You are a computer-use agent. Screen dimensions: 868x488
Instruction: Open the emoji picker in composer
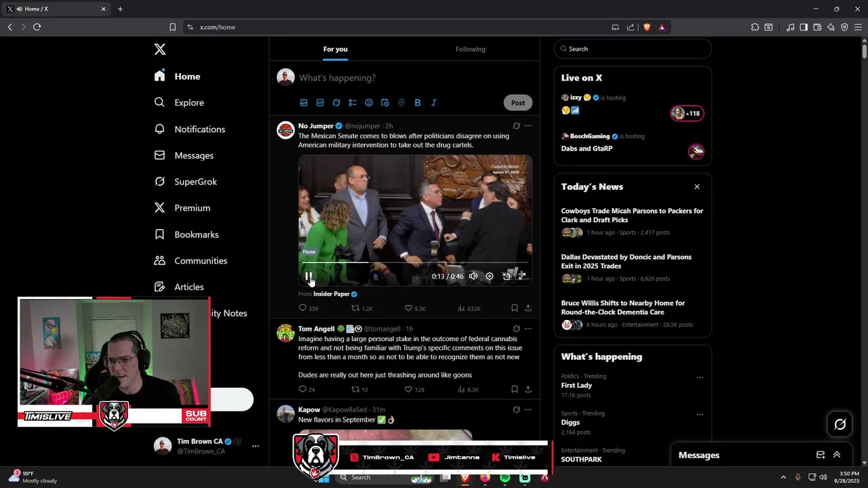tap(369, 102)
